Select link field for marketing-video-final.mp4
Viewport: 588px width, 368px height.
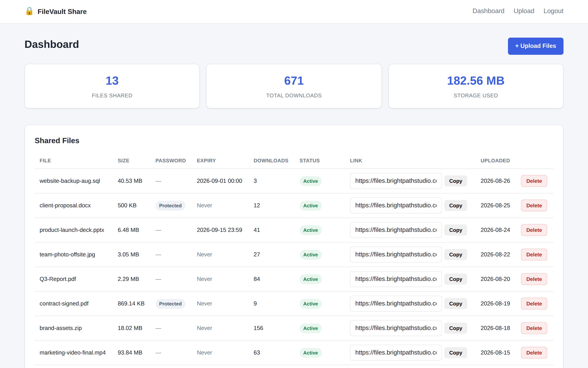click(395, 353)
